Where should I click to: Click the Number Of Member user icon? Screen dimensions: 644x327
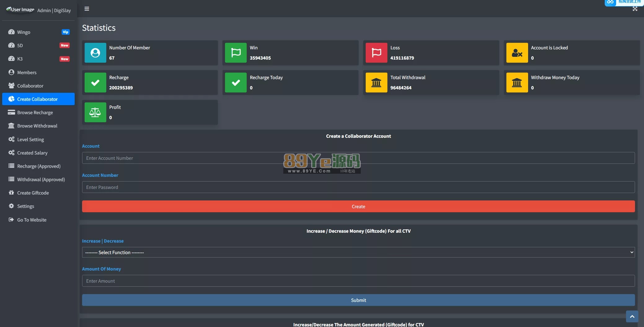click(95, 53)
